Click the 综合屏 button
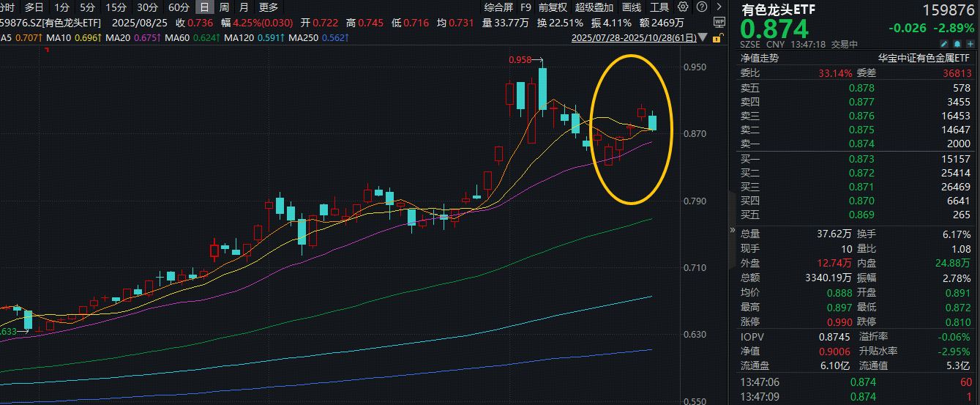Screen dimensions: 980x405 498,7
